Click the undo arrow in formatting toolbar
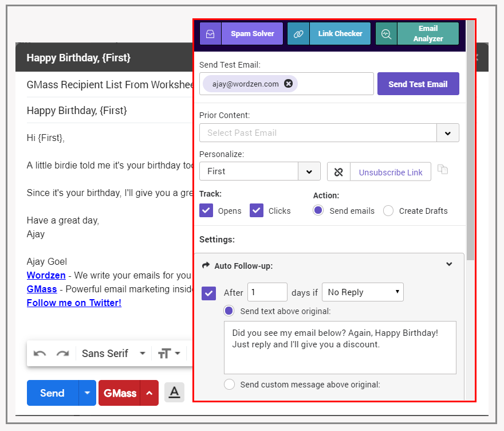The height and width of the screenshot is (431, 504). pyautogui.click(x=40, y=354)
